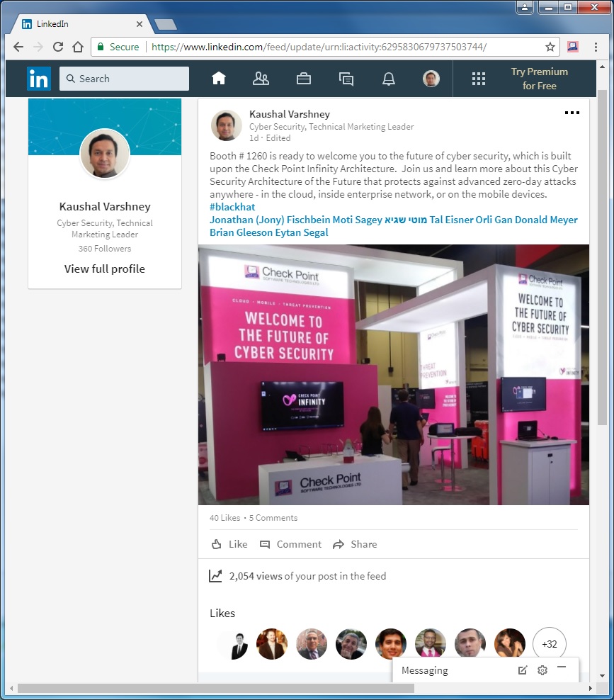The width and height of the screenshot is (614, 700).
Task: Compose new message icon in Messaging bar
Action: tap(523, 670)
